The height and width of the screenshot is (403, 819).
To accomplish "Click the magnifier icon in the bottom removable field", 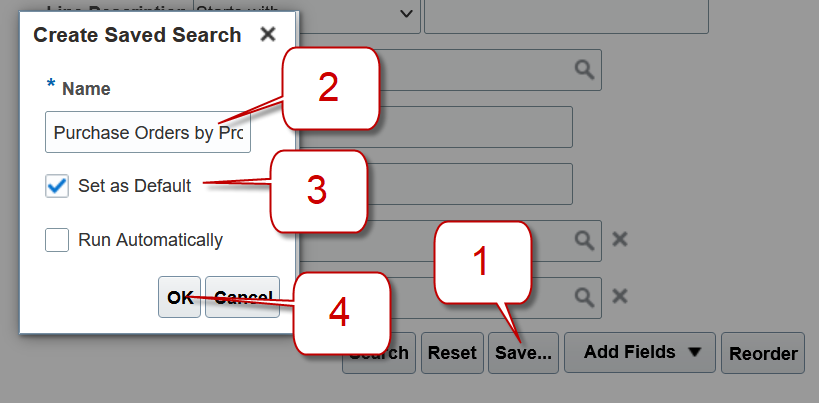I will pos(584,297).
